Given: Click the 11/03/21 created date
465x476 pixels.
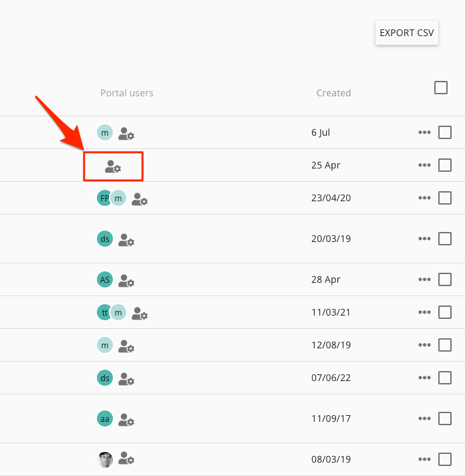Looking at the screenshot, I should [x=331, y=312].
